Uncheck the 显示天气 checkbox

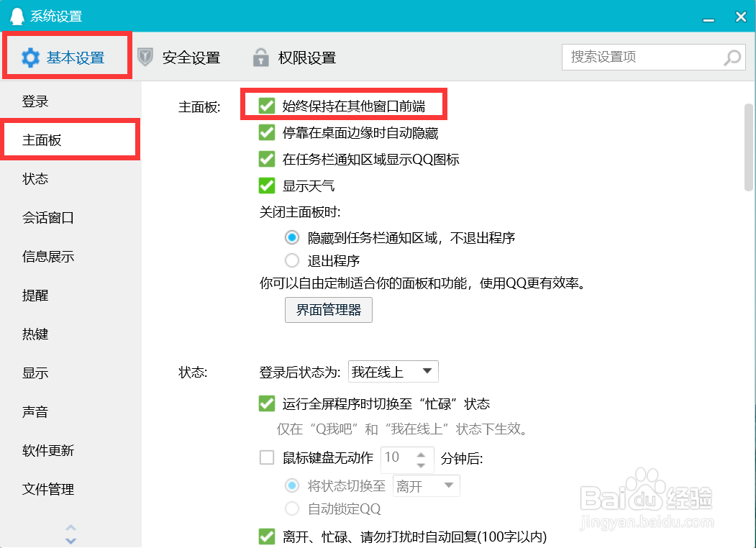click(267, 186)
